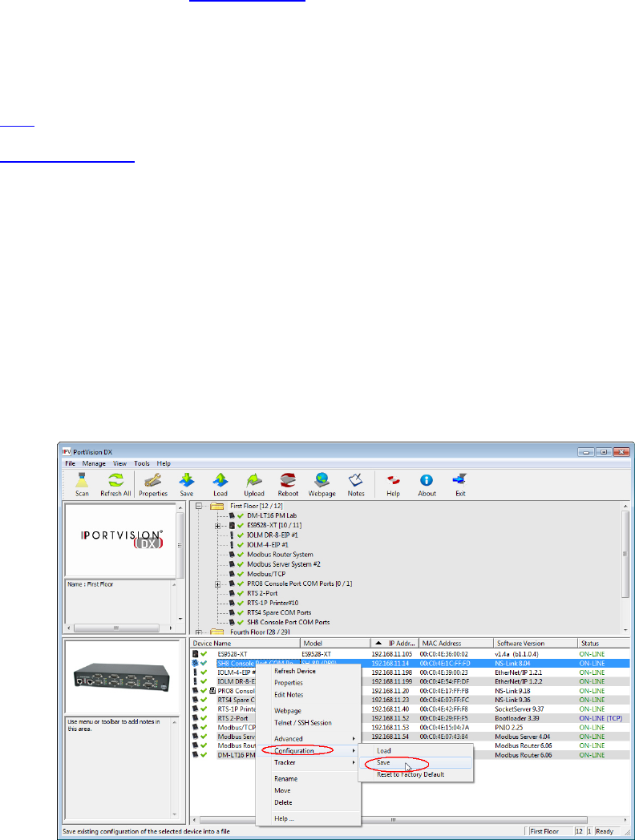635x840 pixels.
Task: Select Edit Notes in the context menu
Action: coord(309,694)
